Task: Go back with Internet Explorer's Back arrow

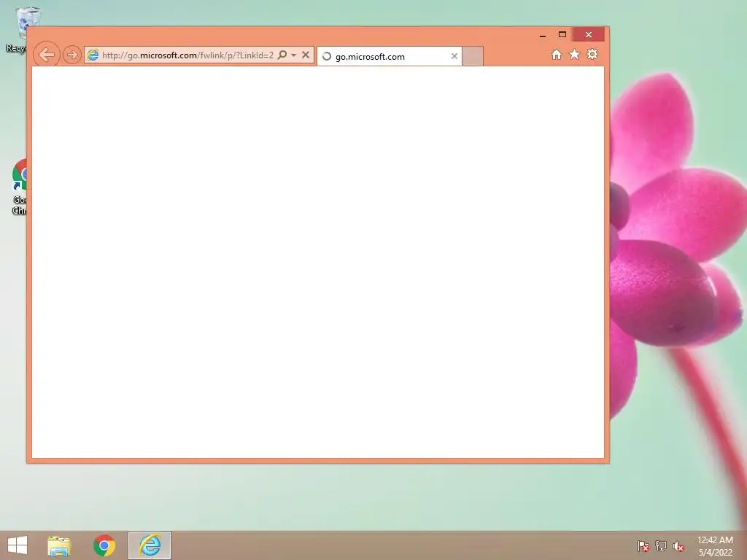Action: 47,55
